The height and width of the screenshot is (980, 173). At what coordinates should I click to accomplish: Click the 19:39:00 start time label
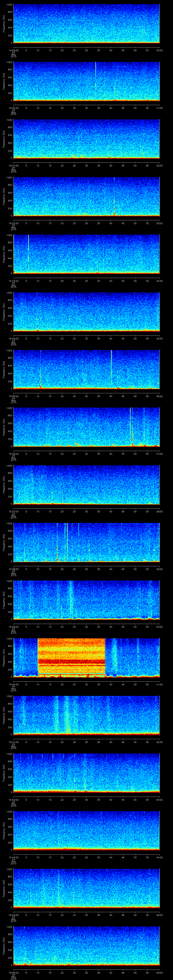point(13,627)
